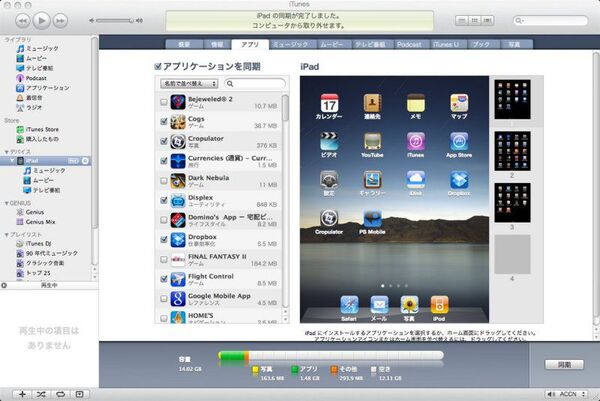This screenshot has height=401, width=600.
Task: Click the Calendar icon on iPad home screen
Action: pyautogui.click(x=329, y=103)
